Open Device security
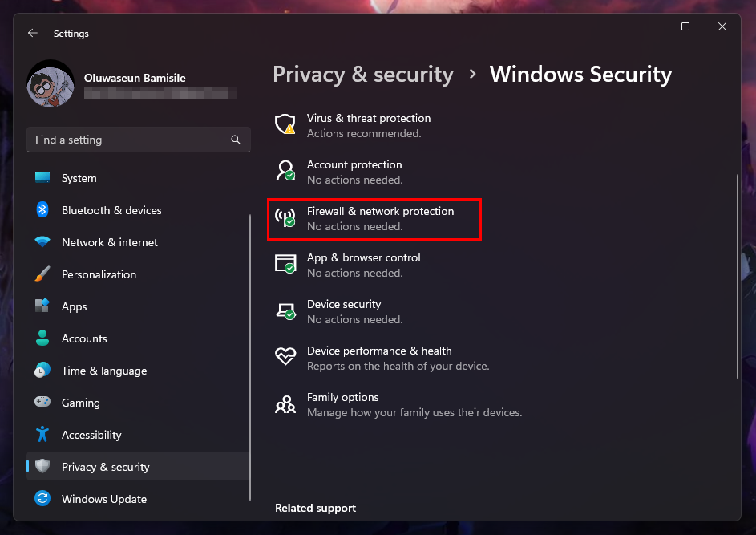The height and width of the screenshot is (535, 756). coord(354,312)
